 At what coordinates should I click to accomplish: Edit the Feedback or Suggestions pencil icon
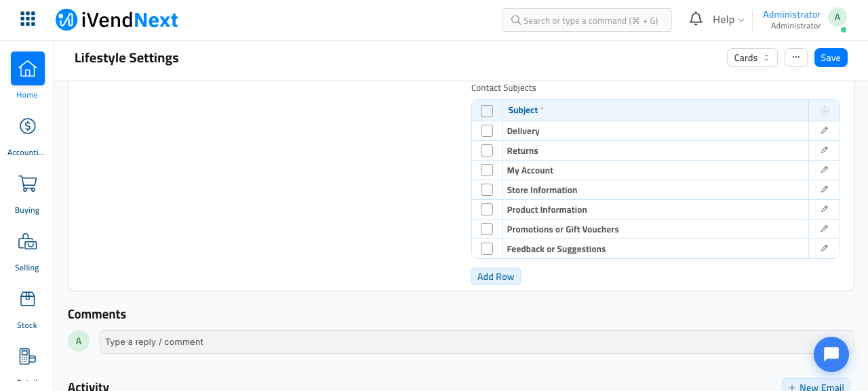pyautogui.click(x=825, y=249)
